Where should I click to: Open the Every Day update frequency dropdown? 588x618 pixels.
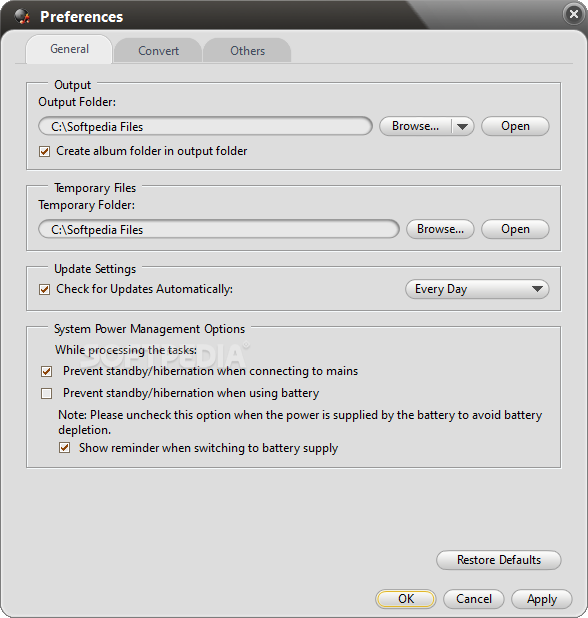pos(477,289)
